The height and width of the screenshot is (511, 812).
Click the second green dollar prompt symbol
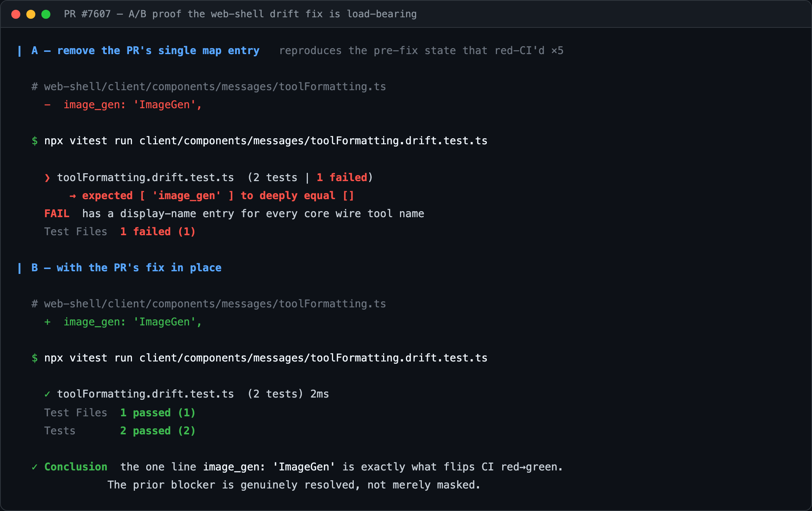pyautogui.click(x=35, y=358)
